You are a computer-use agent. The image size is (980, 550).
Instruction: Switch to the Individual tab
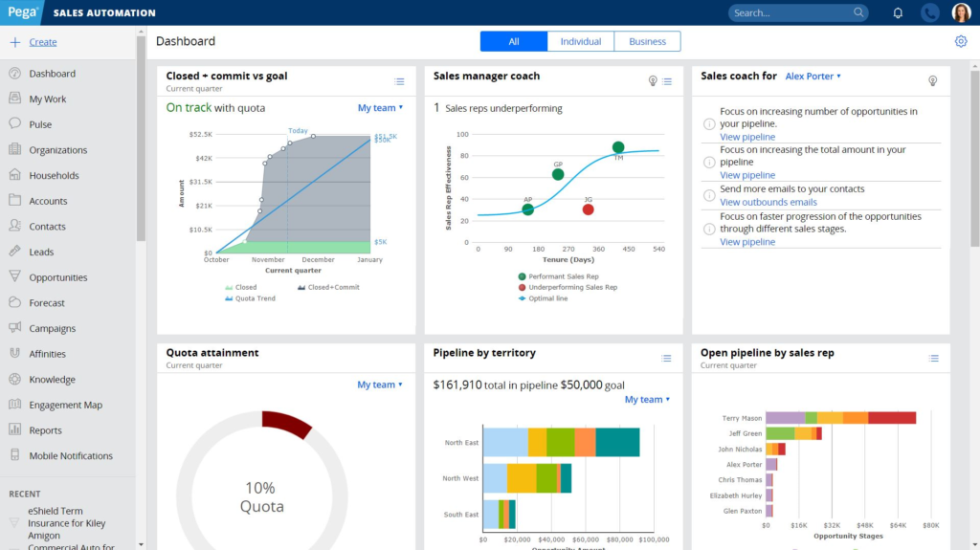[x=581, y=41]
